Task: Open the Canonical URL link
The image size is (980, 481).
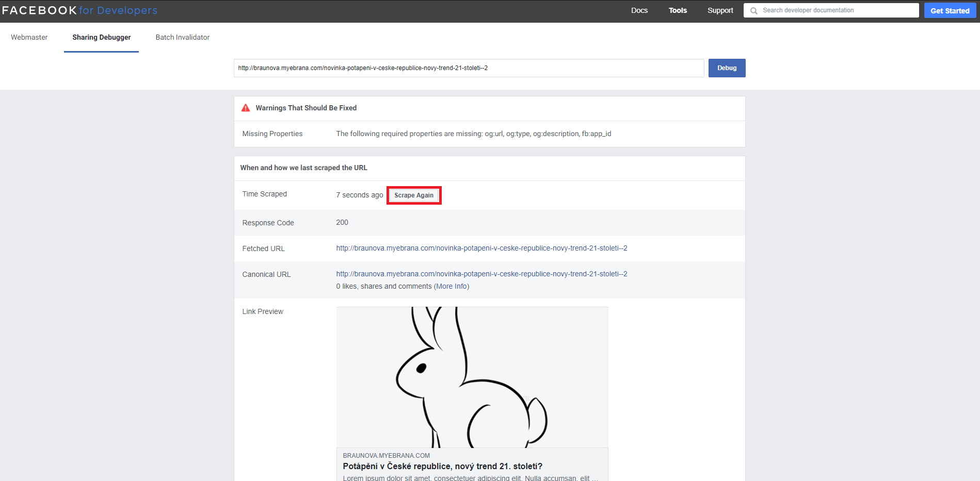Action: [481, 274]
